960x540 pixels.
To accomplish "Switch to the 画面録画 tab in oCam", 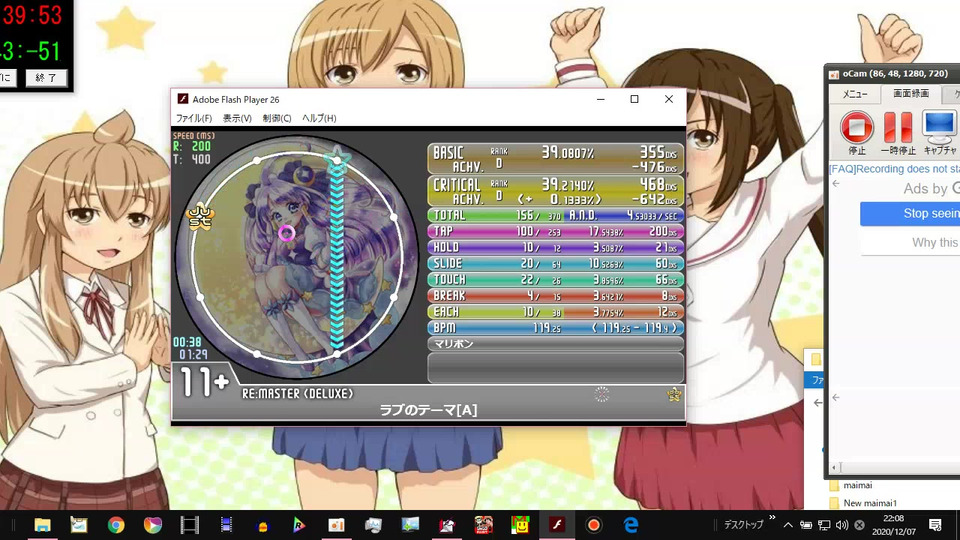I will click(910, 93).
